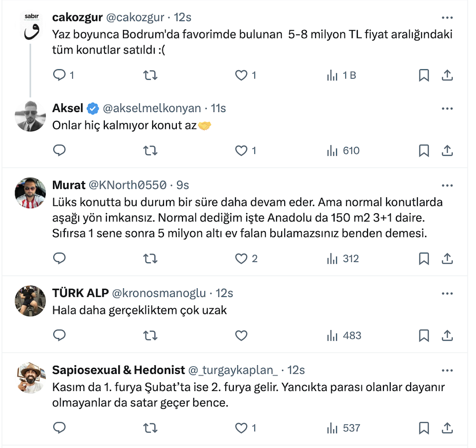This screenshot has width=476, height=448.
Task: Share Sapiosexual & Hedonist's tweet
Action: [x=447, y=427]
